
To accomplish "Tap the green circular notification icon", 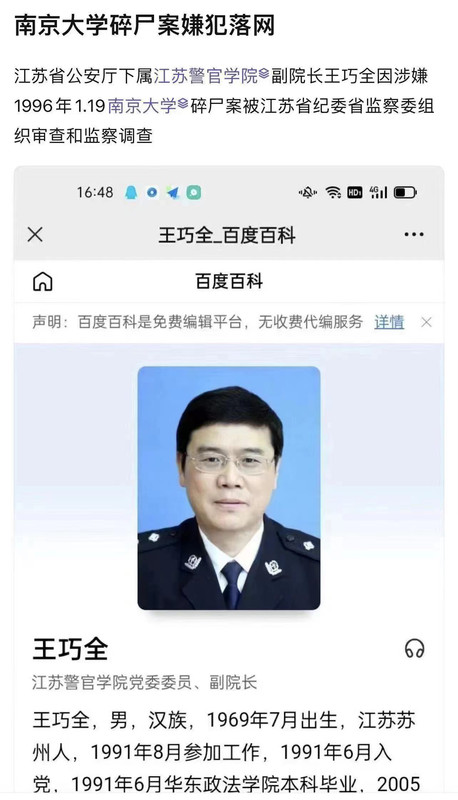I will (194, 192).
